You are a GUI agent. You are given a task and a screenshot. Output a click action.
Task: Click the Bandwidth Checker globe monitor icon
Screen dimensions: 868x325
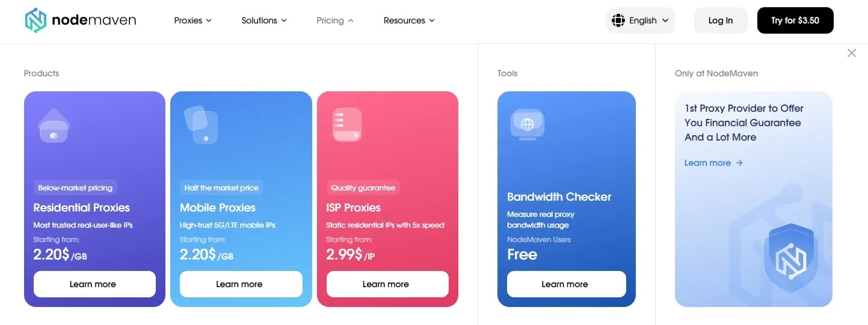pyautogui.click(x=528, y=125)
